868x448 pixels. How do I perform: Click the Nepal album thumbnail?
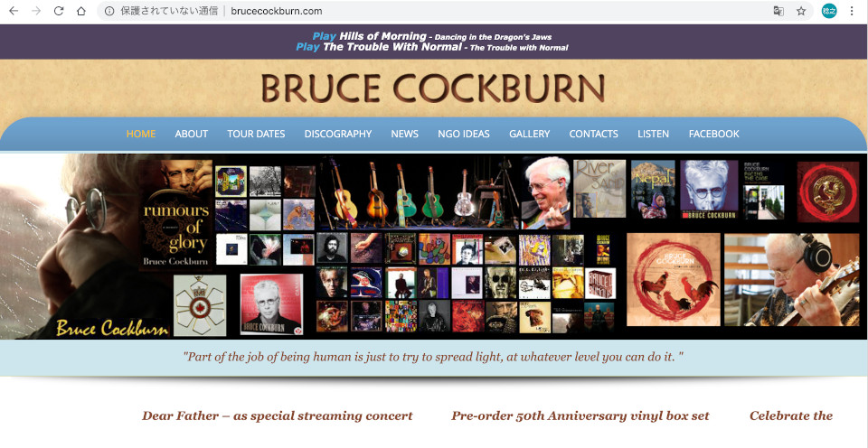[x=653, y=189]
